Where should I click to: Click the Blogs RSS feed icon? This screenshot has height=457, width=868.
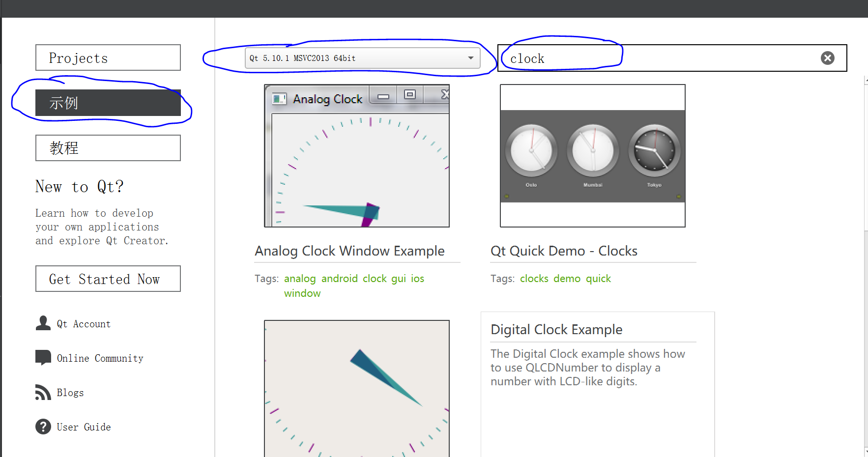(x=43, y=392)
